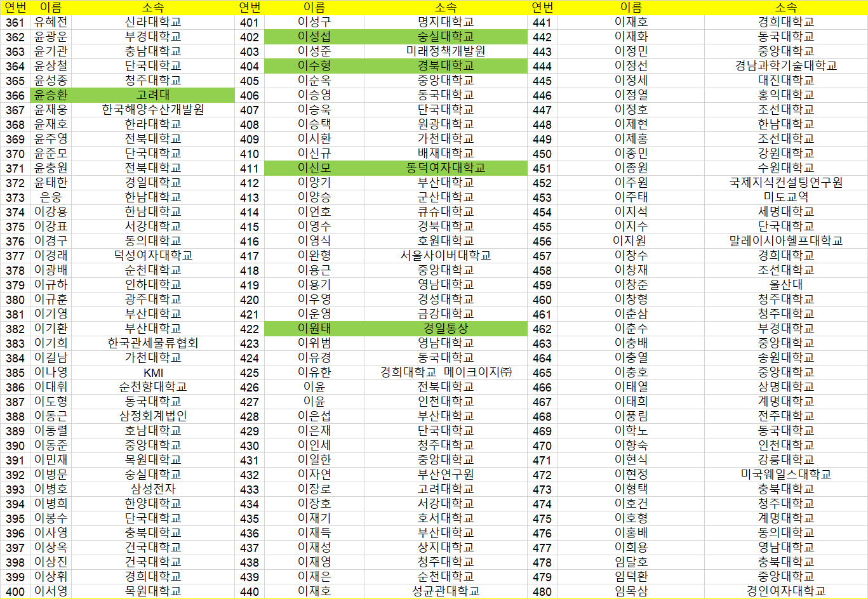
Task: Select the green highlighted name 윤승환
Action: click(x=51, y=95)
